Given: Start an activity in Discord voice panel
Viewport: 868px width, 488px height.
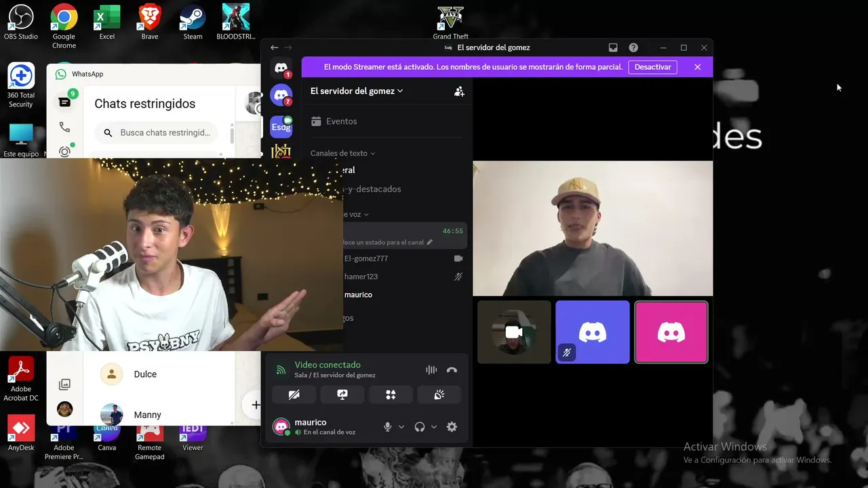Looking at the screenshot, I should [391, 394].
